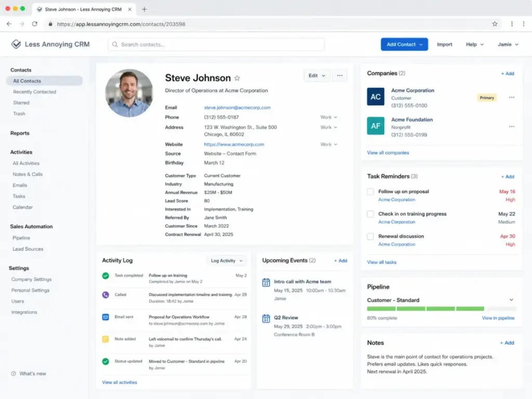Open Recently Contacted in the sidebar
The width and height of the screenshot is (532, 399).
tap(35, 91)
